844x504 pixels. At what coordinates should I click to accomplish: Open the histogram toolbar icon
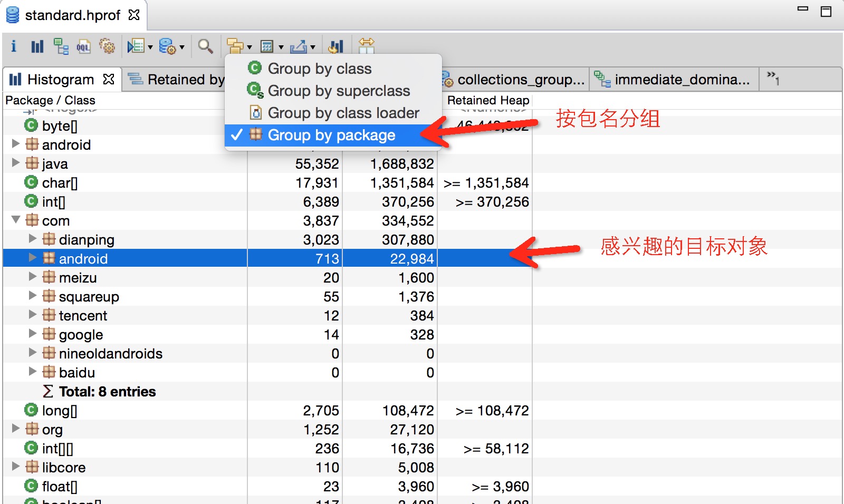pyautogui.click(x=37, y=46)
